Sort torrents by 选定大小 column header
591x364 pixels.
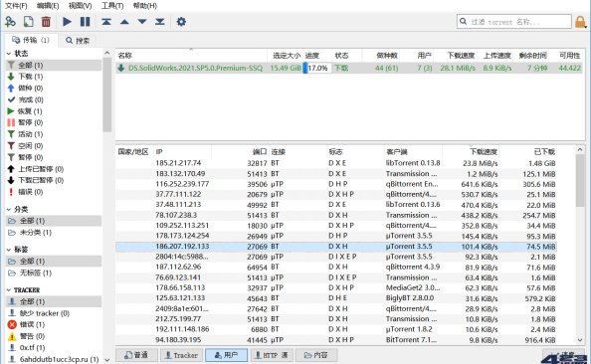(x=285, y=56)
